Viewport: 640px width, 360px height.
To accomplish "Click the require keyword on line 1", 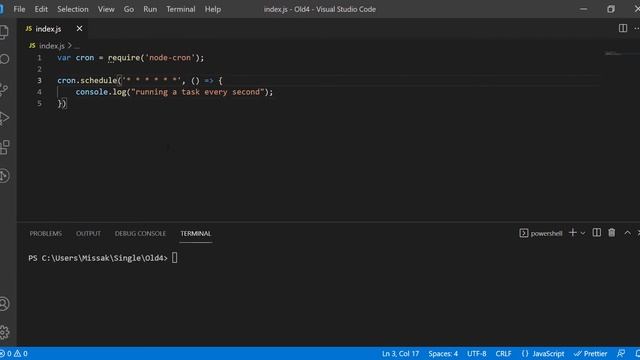I will tap(124, 58).
